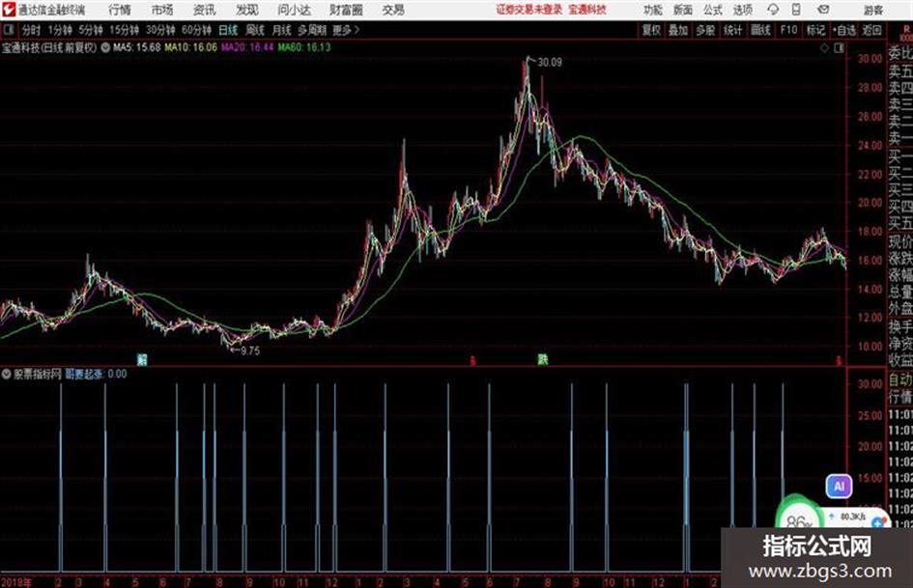Click the yellow MA10: 16.06 label
This screenshot has height=588, width=913.
(x=191, y=47)
